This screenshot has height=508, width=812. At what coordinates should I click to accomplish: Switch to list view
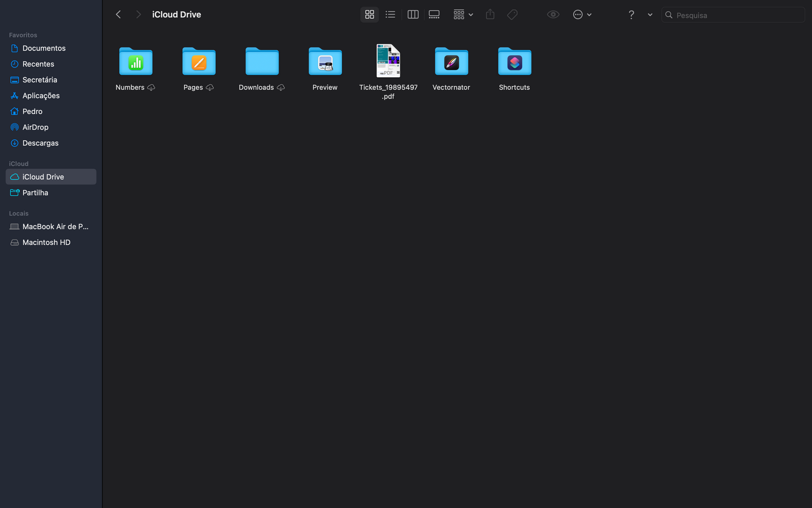[390, 15]
